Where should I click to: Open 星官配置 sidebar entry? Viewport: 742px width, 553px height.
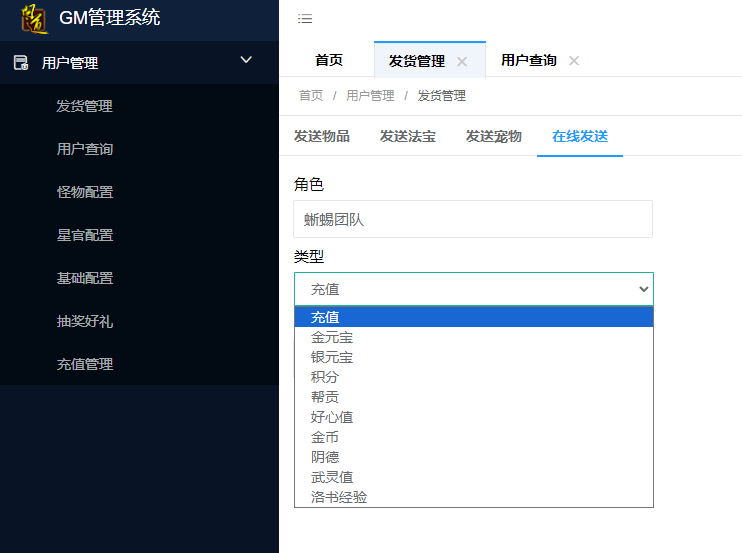coord(85,235)
